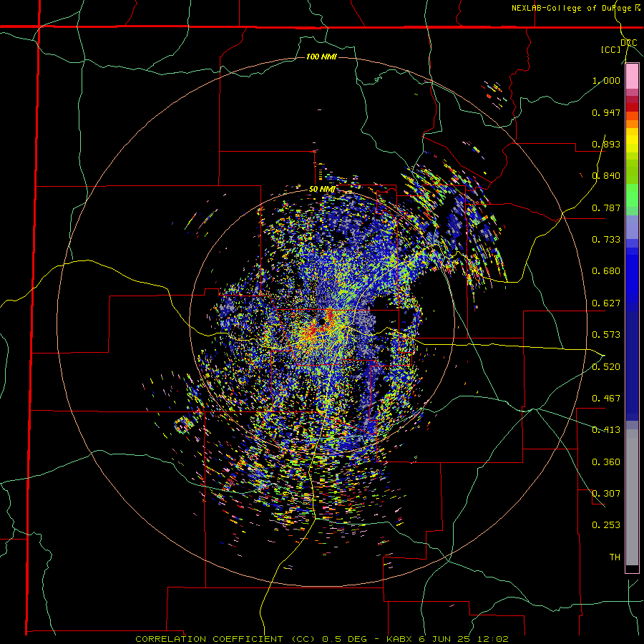Select the 0.253 legend value

pos(606,525)
